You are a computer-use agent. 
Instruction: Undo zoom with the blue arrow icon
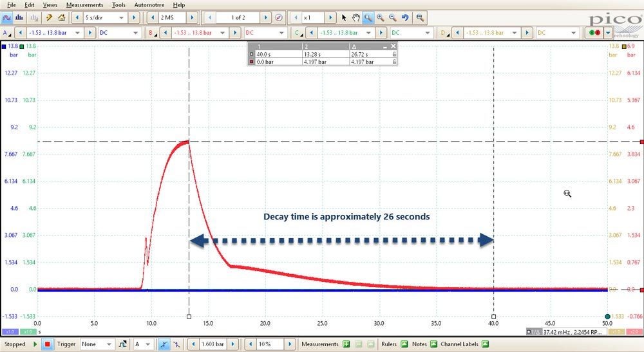point(405,17)
